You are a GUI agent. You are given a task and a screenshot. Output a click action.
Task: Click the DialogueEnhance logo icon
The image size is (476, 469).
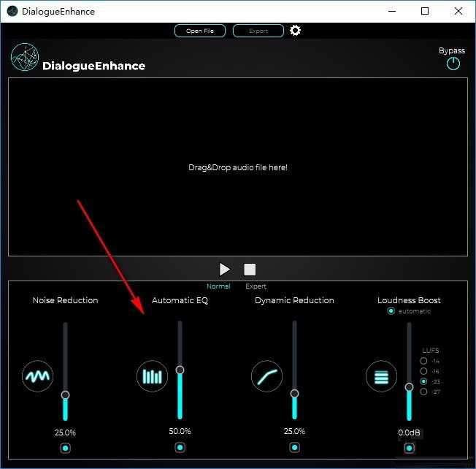(x=25, y=58)
